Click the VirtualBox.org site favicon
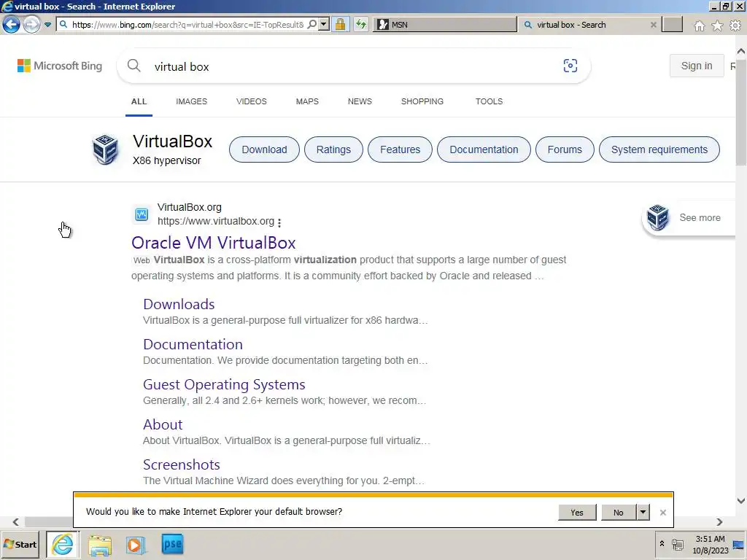Viewport: 747px width, 560px height. [x=142, y=214]
